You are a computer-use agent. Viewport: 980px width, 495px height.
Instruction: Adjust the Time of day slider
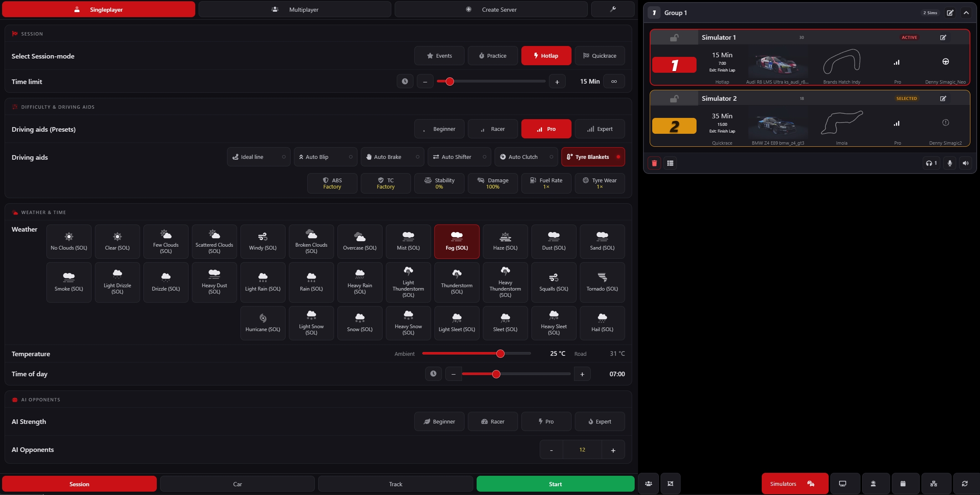(x=516, y=374)
